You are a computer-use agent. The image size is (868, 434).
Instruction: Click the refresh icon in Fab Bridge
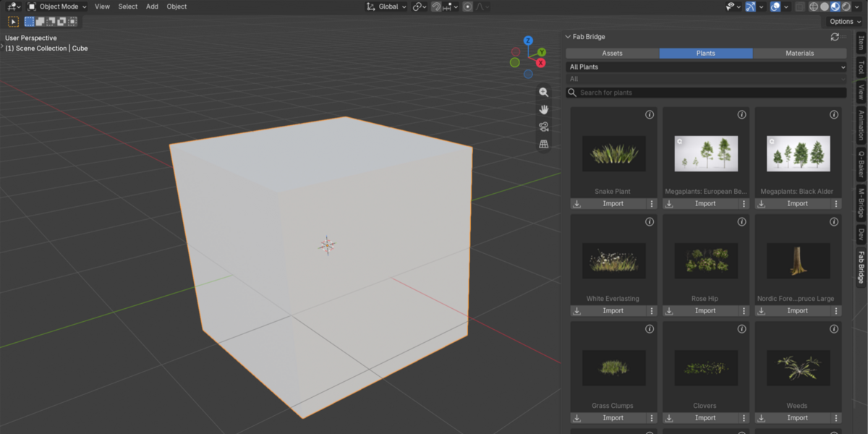click(835, 37)
